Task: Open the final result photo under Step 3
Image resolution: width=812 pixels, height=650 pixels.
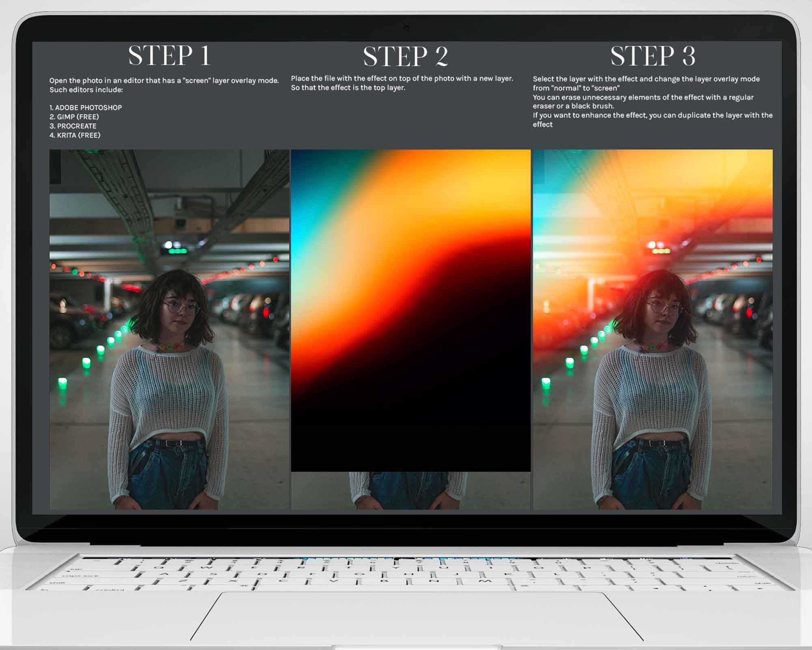Action: click(653, 329)
